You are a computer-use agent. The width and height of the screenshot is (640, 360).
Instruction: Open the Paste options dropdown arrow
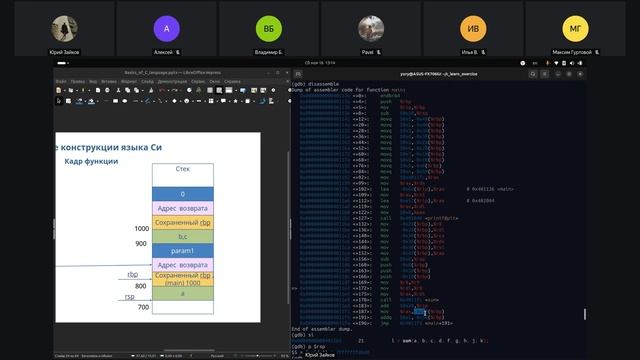point(143,91)
